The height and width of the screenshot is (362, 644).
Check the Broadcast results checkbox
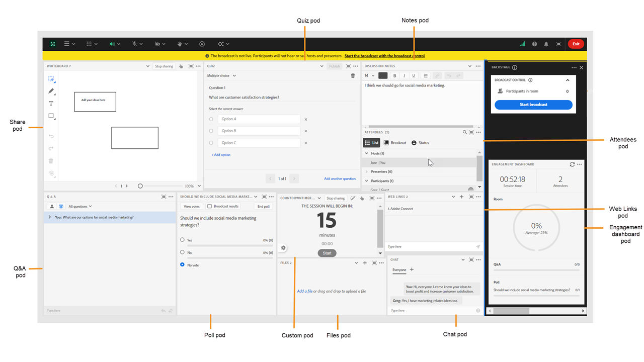[x=210, y=206]
